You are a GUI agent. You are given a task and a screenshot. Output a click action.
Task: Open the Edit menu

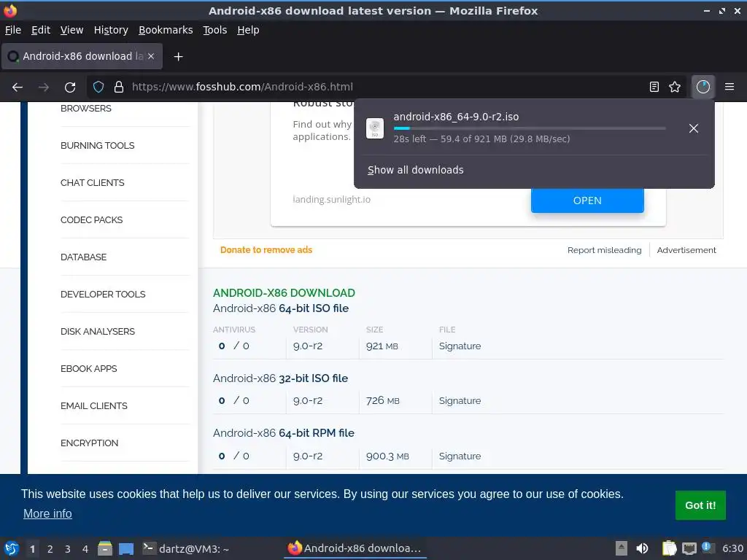coord(41,30)
